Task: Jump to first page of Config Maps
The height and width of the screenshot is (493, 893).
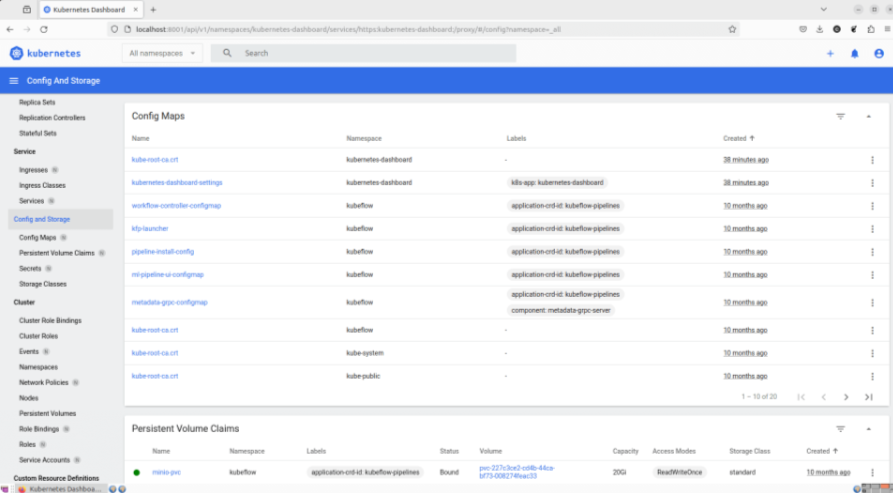Action: tap(801, 397)
